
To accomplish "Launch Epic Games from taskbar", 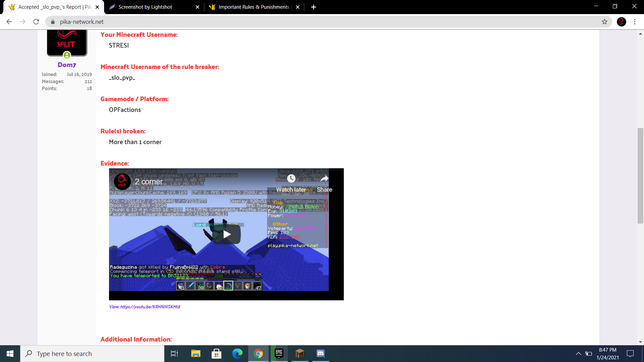I will pos(279,354).
